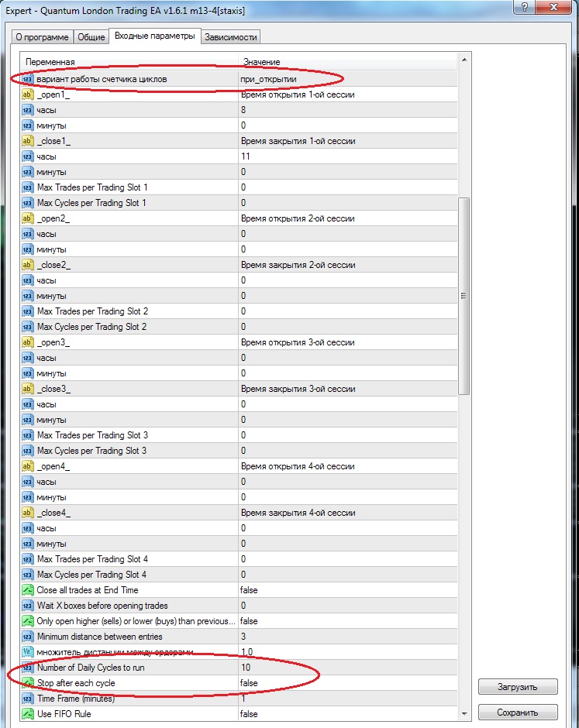Click the vertical scrollbar thumb
Image resolution: width=579 pixels, height=728 pixels.
tap(464, 296)
